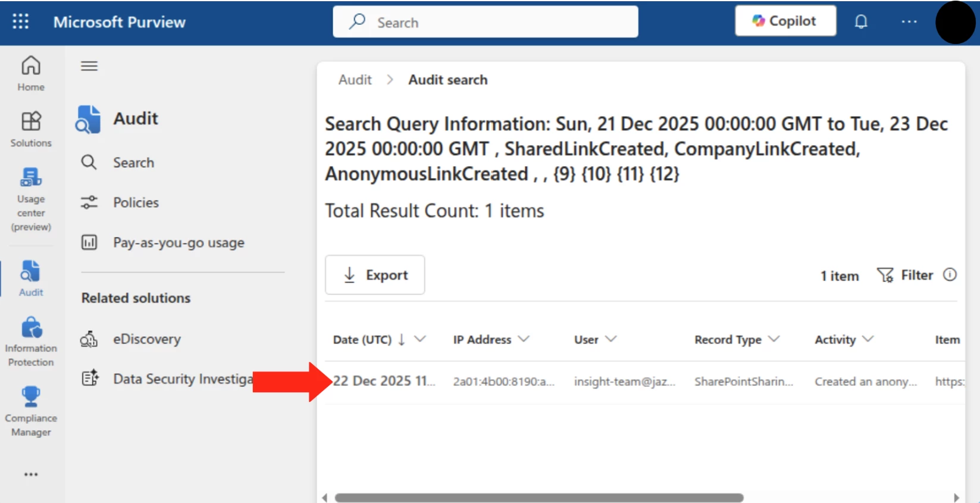This screenshot has width=980, height=503.
Task: Click the Audit solution logo icon
Action: [88, 119]
